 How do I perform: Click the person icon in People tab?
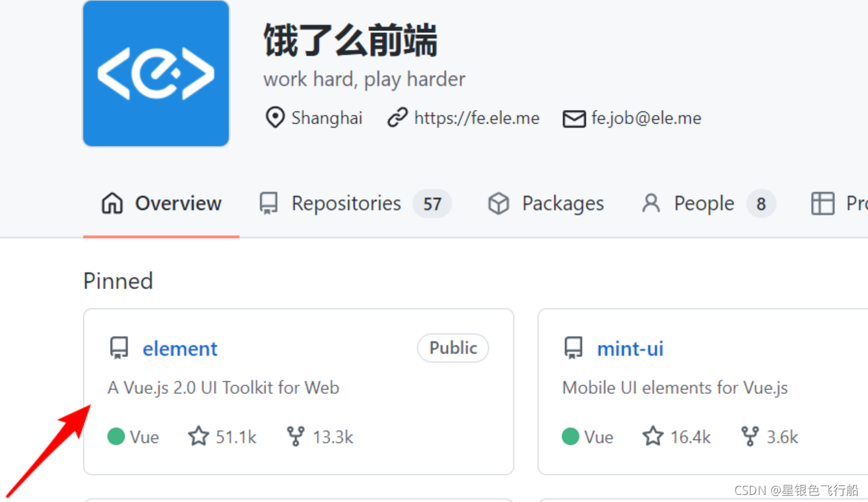(x=651, y=203)
